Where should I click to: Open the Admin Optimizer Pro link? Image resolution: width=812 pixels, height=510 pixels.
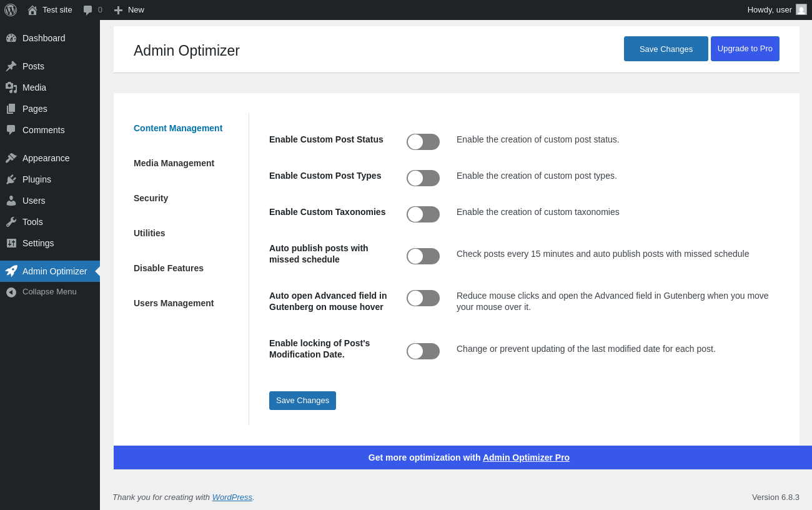coord(526,457)
